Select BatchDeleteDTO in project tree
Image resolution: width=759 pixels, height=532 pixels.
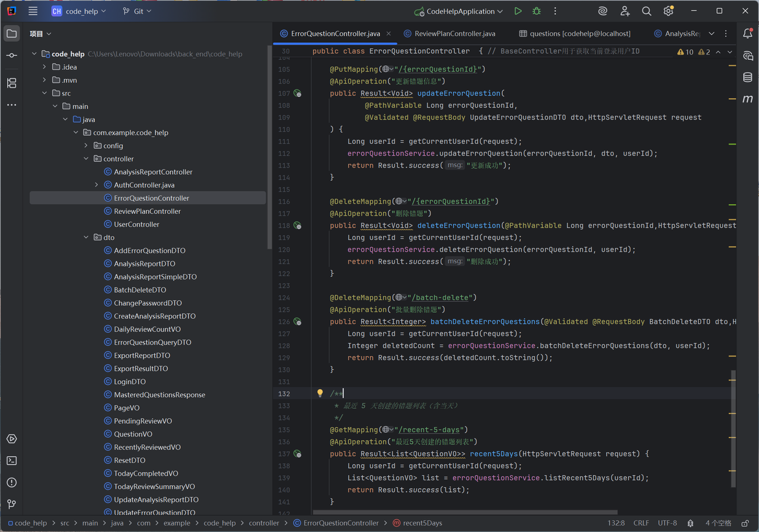pos(140,290)
